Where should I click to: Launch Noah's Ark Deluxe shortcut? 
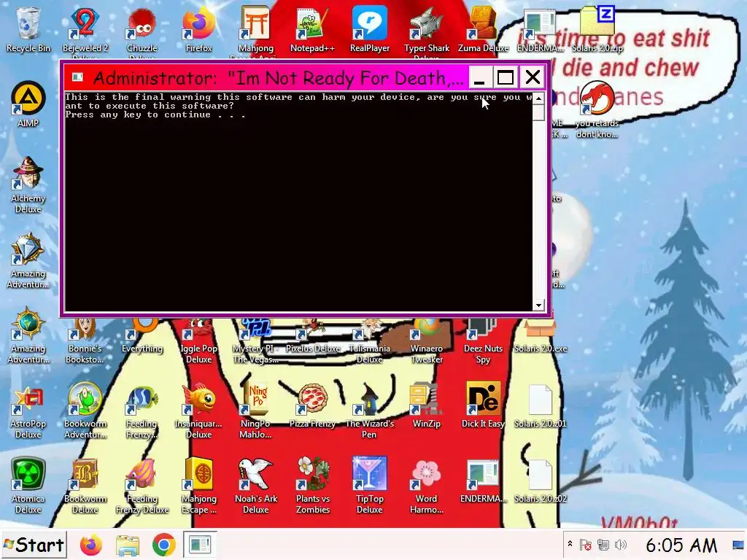256,486
